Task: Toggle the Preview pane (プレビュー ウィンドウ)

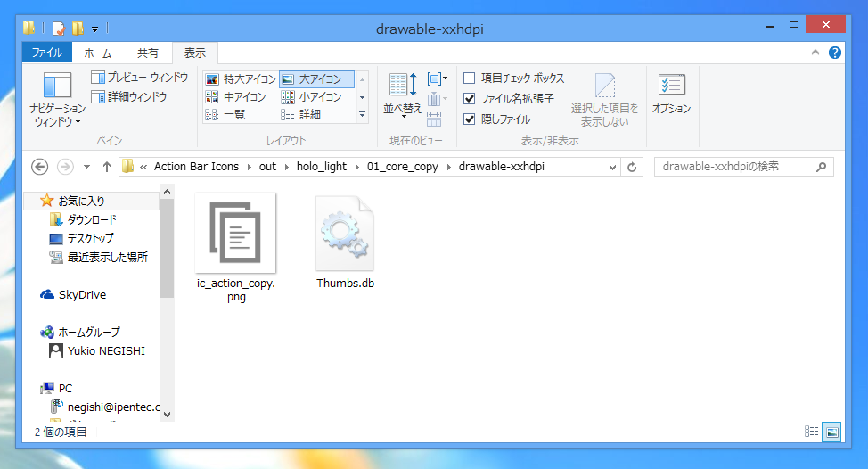Action: [x=140, y=78]
